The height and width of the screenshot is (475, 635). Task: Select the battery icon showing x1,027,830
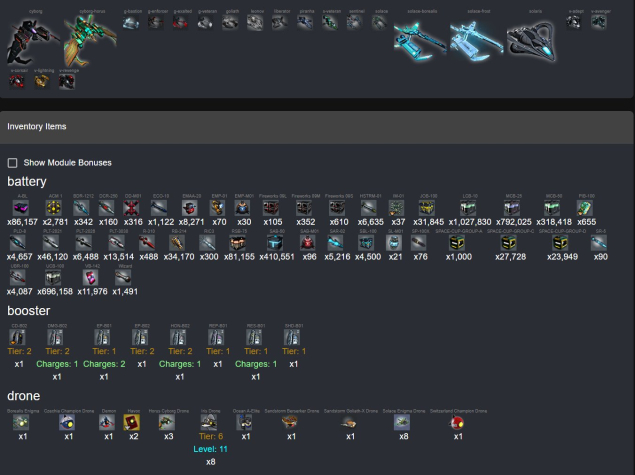470,206
